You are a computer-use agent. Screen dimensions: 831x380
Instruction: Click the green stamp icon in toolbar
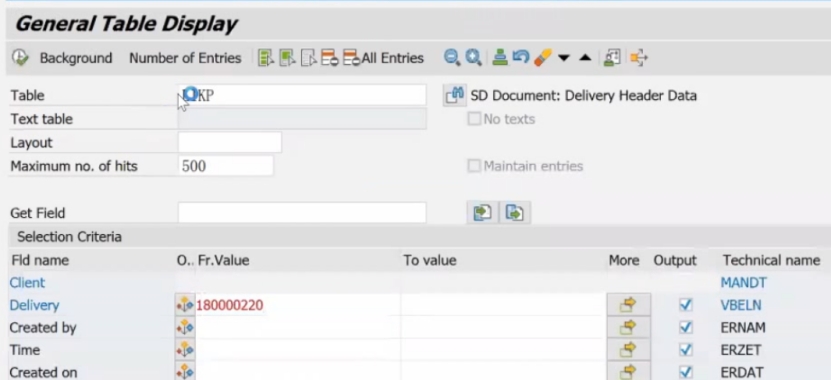(x=500, y=57)
